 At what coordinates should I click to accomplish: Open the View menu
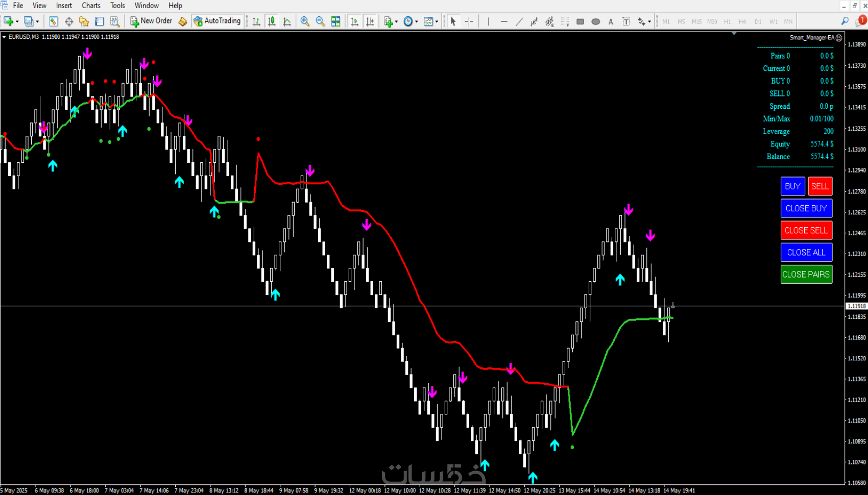39,6
